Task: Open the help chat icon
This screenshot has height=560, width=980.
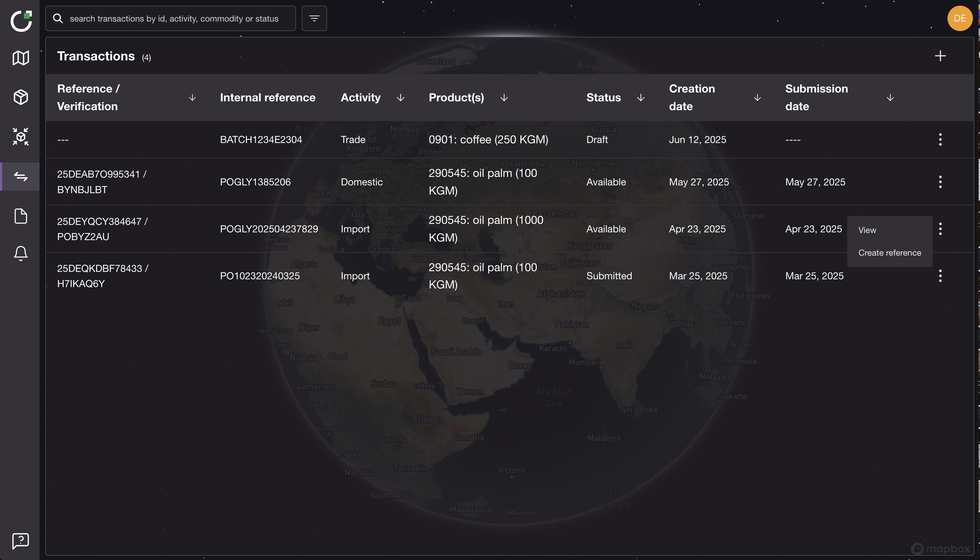Action: 20,541
